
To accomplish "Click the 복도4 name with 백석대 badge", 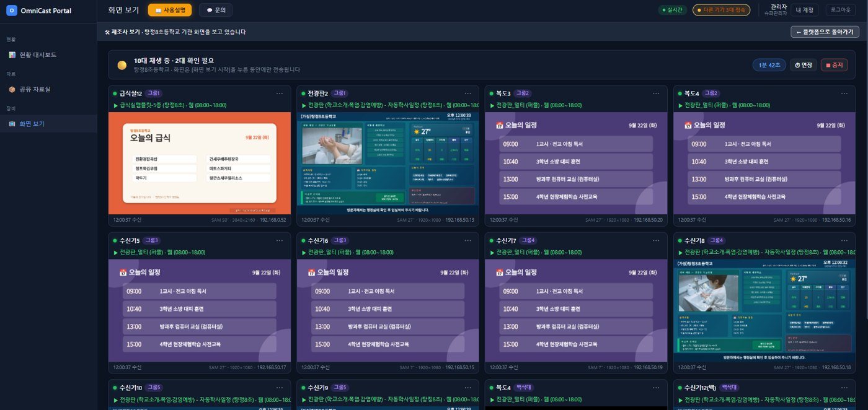I will (503, 388).
